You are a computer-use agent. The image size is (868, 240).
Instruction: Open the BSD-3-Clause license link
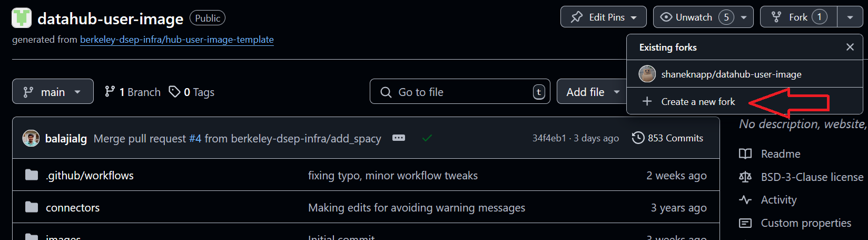[x=812, y=177]
